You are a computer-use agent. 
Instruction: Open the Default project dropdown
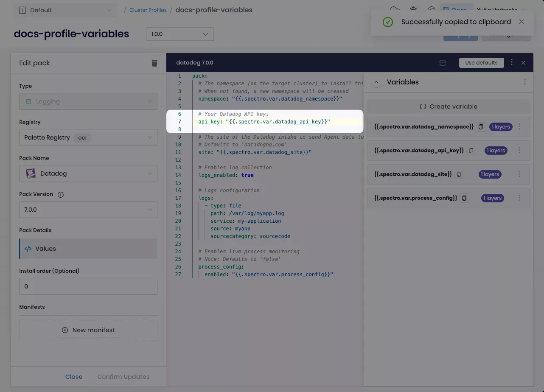(x=65, y=10)
